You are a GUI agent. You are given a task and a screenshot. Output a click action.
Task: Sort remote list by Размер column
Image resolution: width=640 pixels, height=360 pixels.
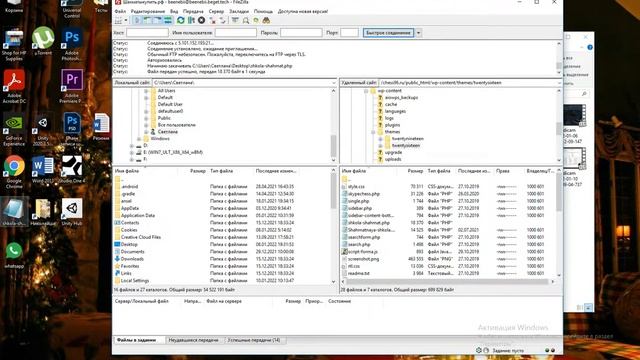point(416,171)
